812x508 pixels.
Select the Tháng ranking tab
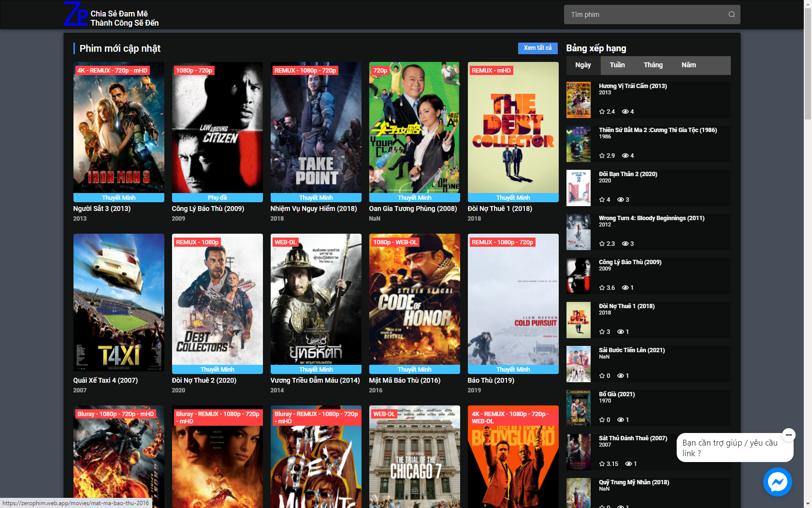point(652,65)
